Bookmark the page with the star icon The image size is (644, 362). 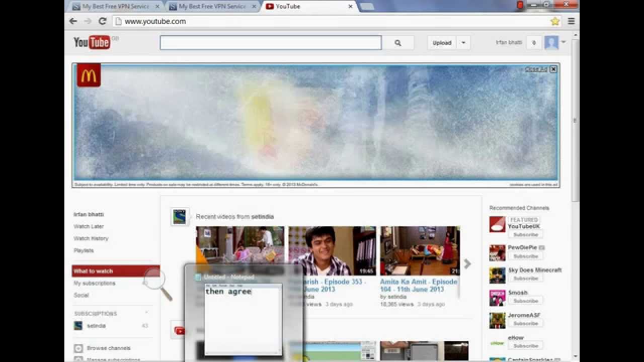coord(555,21)
